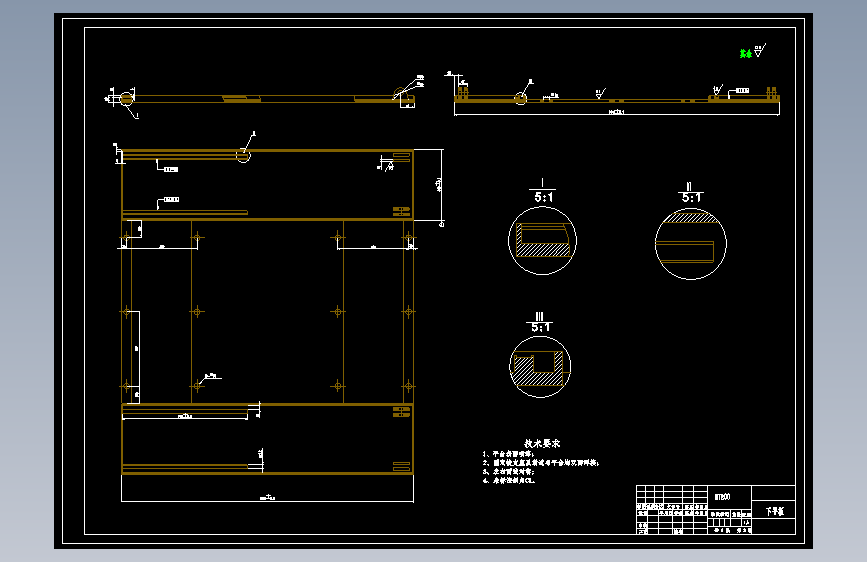
Task: Click the "5:1" scale under detail II
Action: tap(691, 198)
